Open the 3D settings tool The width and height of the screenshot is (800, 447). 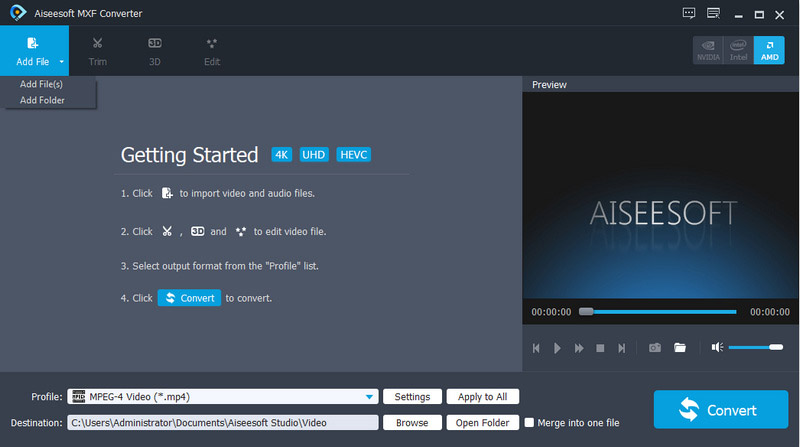(155, 52)
